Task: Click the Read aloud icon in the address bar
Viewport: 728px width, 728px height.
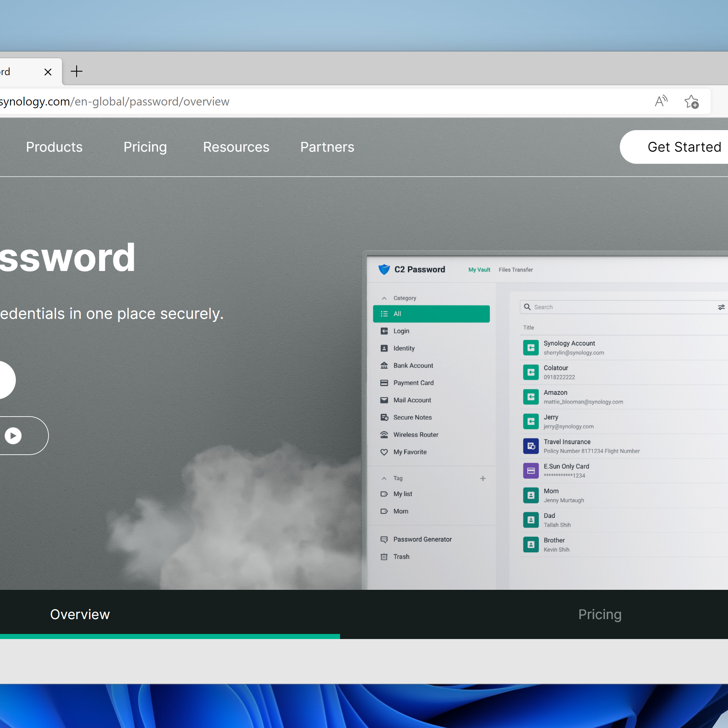Action: click(661, 101)
